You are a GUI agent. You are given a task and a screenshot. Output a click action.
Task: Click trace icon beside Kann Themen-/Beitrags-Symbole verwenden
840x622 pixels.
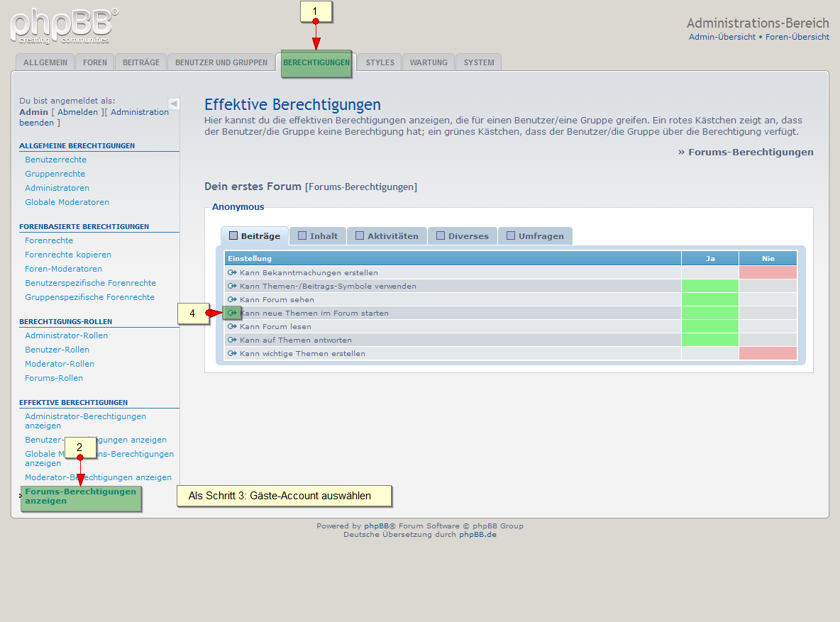click(232, 287)
